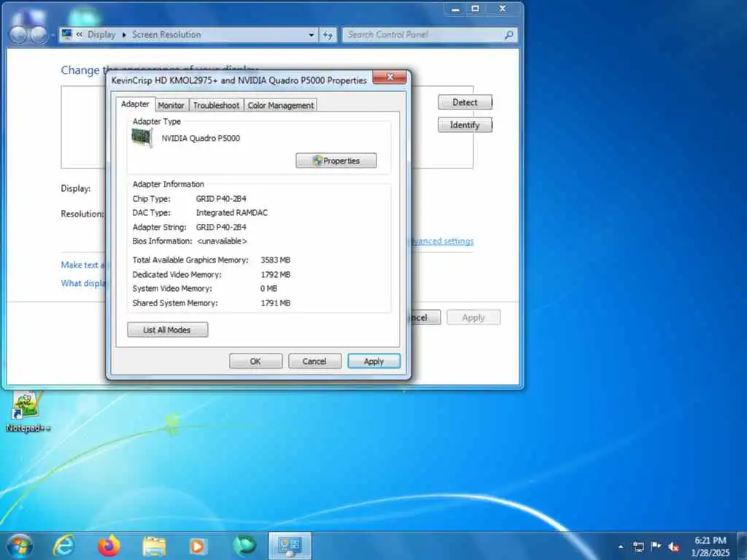Image resolution: width=747 pixels, height=560 pixels.
Task: Open the Start menu orb
Action: [x=20, y=545]
